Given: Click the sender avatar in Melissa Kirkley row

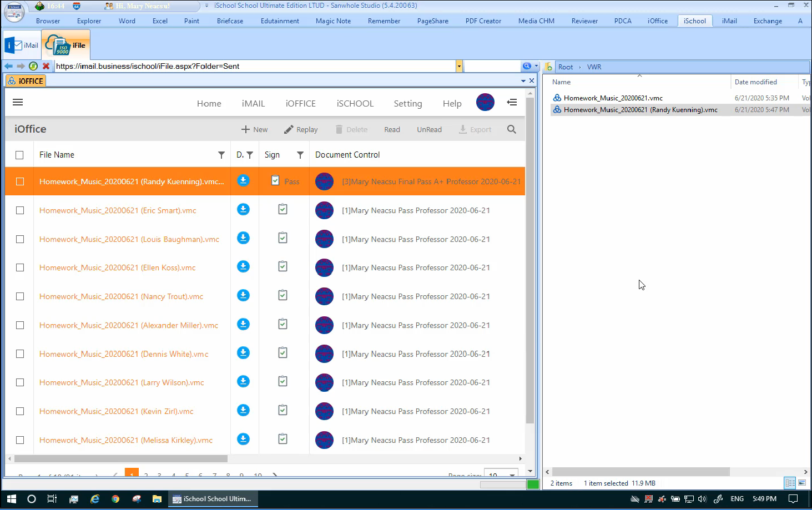Looking at the screenshot, I should click(324, 440).
